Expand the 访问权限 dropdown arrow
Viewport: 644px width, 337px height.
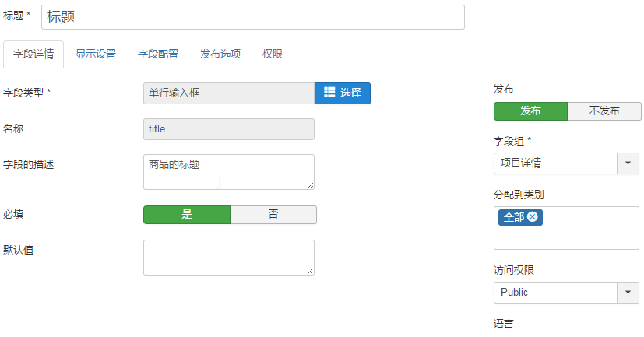point(628,293)
